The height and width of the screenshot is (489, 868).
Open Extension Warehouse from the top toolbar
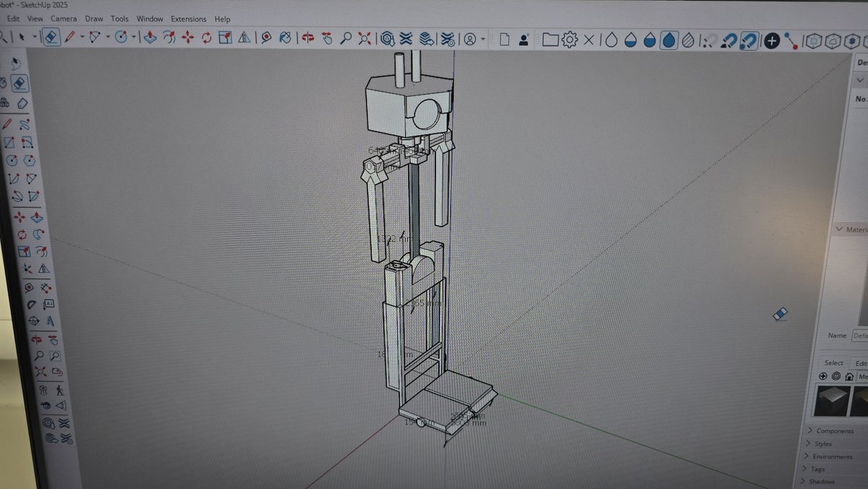click(407, 37)
